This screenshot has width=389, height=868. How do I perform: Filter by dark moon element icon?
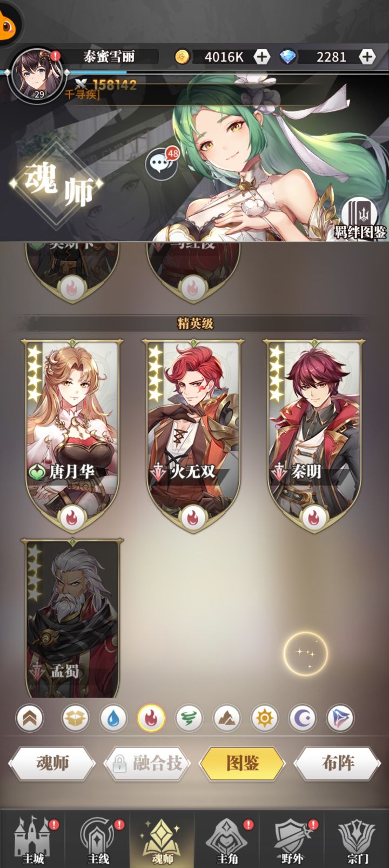(x=303, y=718)
